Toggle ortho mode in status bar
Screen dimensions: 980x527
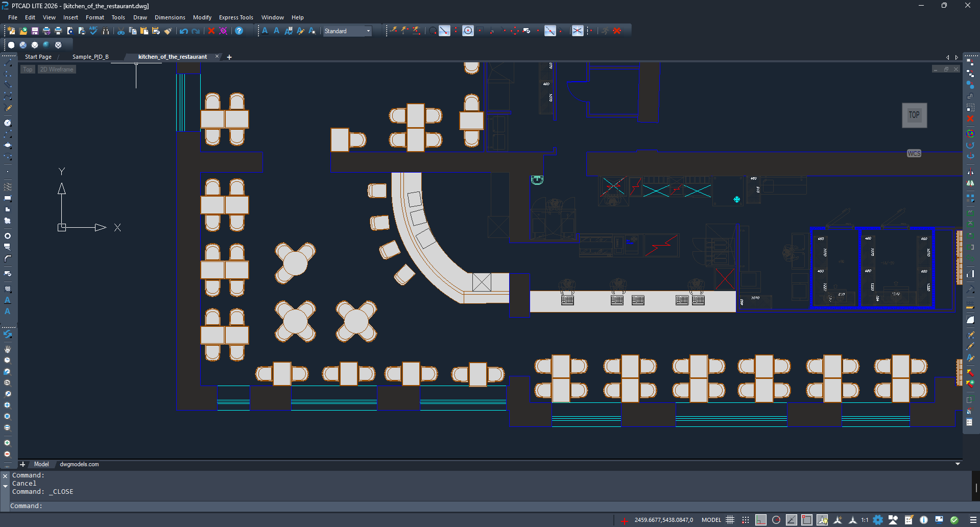pos(761,520)
